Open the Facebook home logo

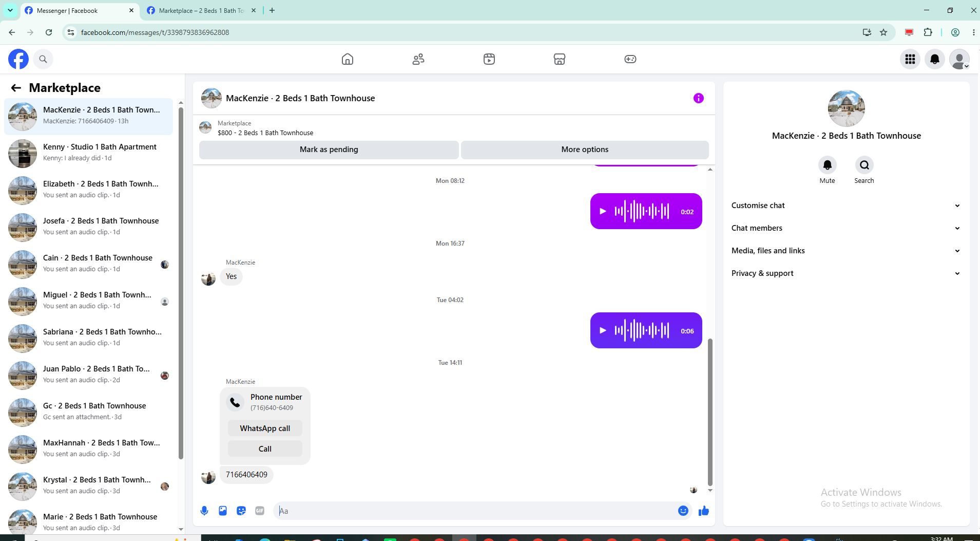point(18,59)
